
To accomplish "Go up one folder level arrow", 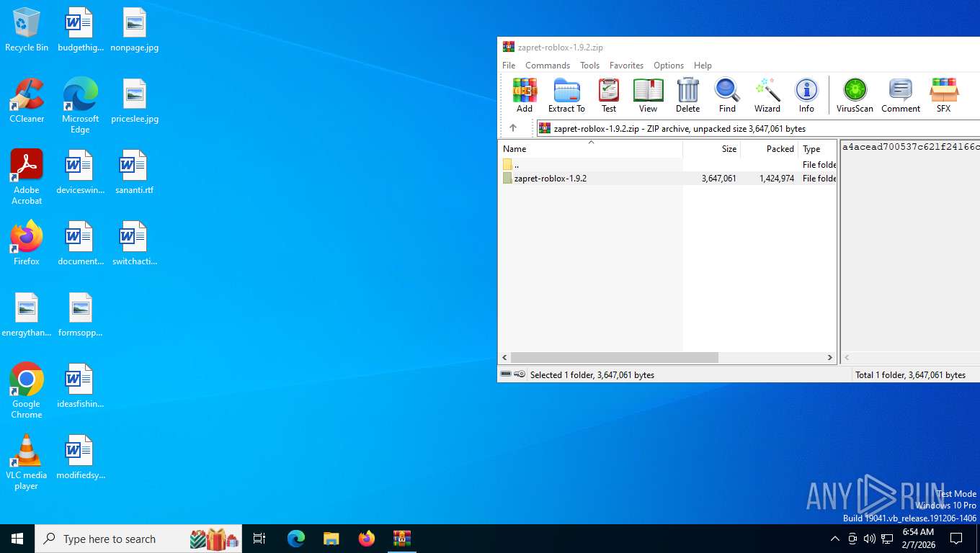I will pos(513,128).
